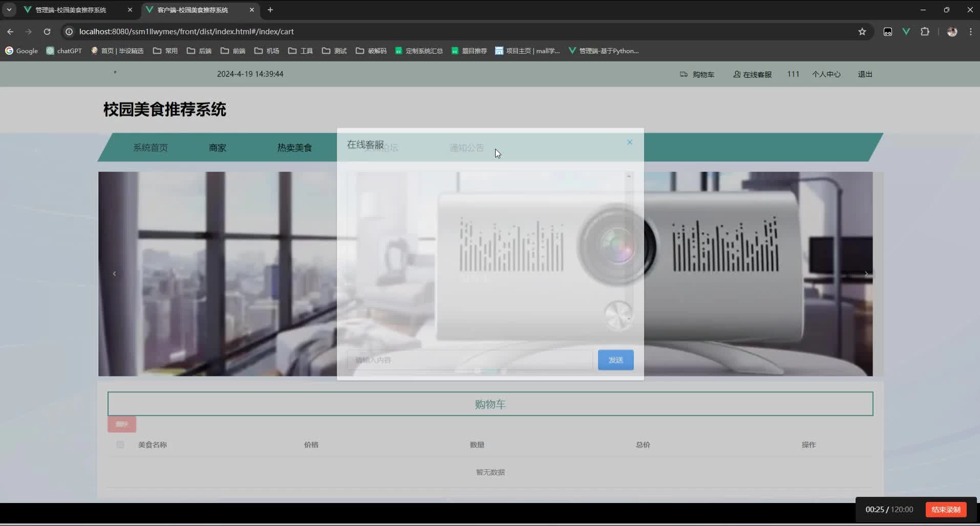Click the Vue devtools extension icon

pyautogui.click(x=906, y=32)
